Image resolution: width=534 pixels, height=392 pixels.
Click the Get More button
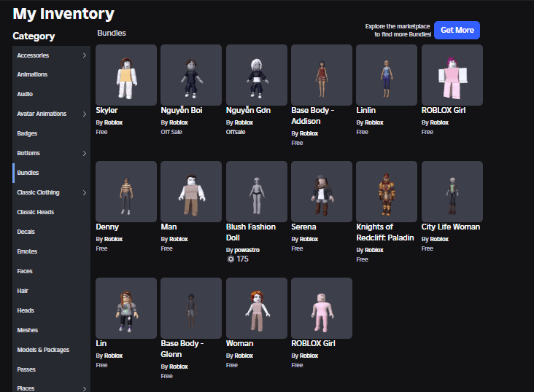pos(457,31)
